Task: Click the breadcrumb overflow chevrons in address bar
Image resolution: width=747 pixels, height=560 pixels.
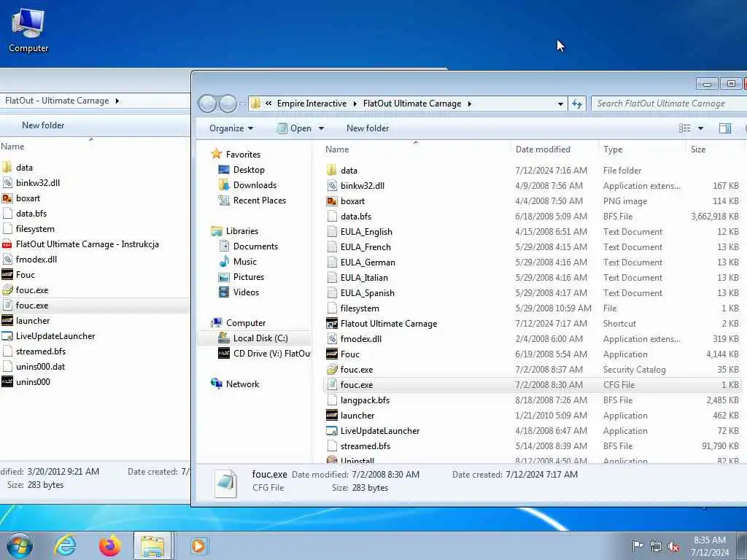Action: click(x=268, y=104)
